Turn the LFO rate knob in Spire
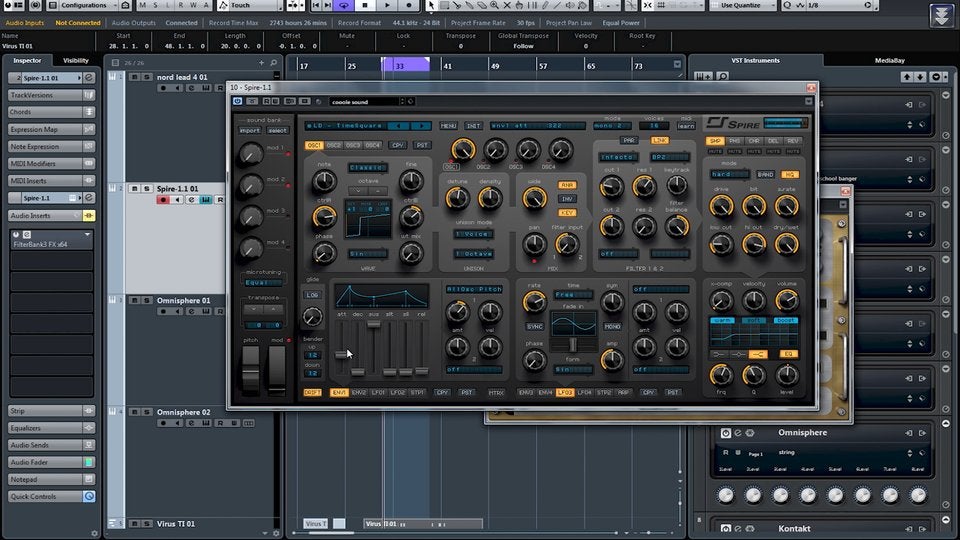960x540 pixels. point(534,301)
